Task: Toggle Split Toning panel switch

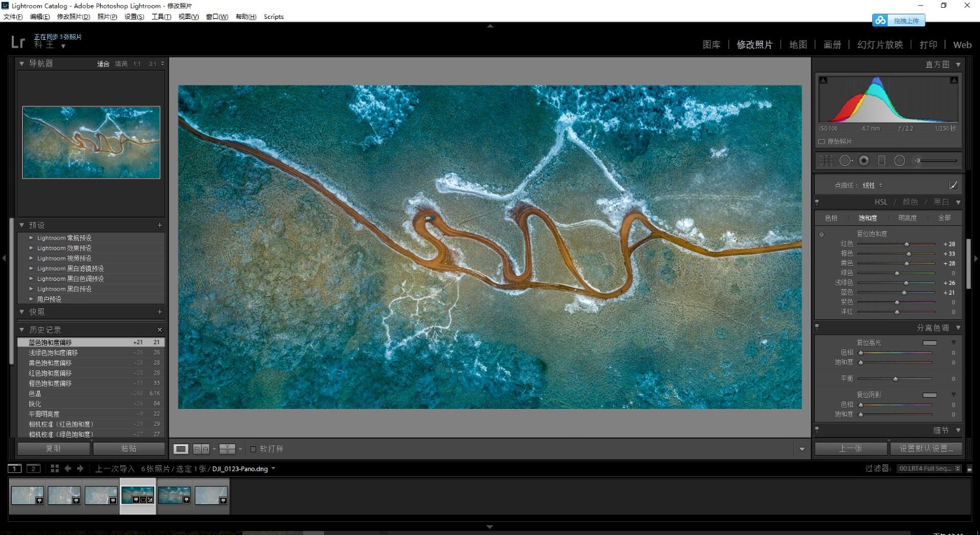Action: click(817, 327)
